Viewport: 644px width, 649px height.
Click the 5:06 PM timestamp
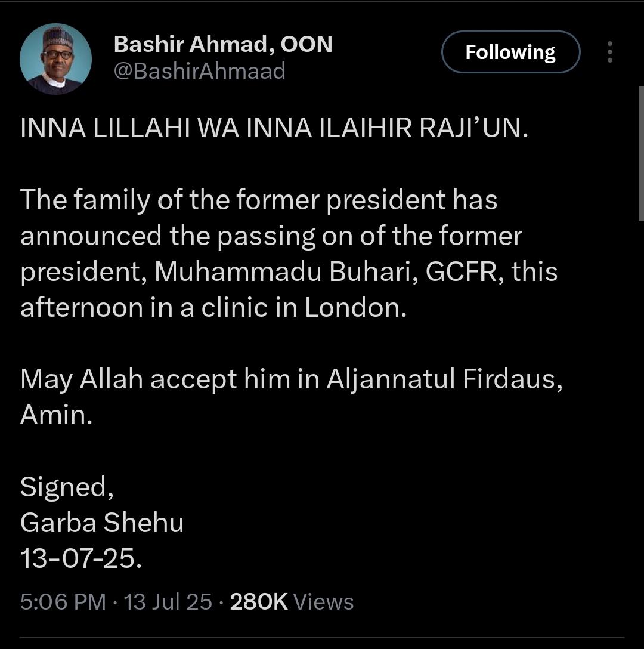click(x=63, y=601)
